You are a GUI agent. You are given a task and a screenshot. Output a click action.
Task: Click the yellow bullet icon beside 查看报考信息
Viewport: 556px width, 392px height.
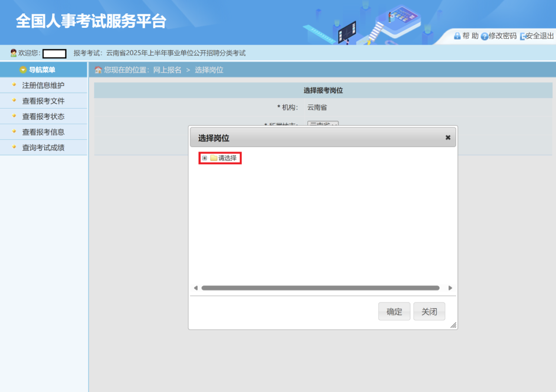14,132
